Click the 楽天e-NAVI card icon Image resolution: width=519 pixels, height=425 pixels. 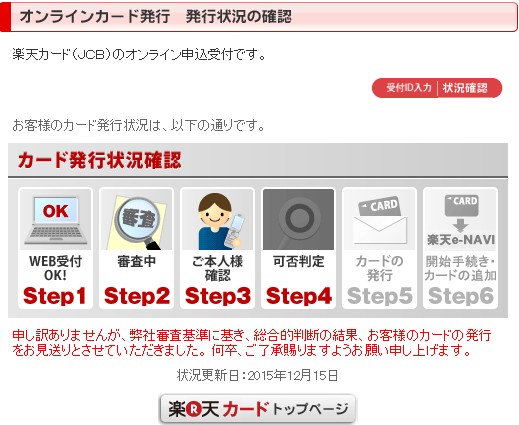click(x=460, y=219)
